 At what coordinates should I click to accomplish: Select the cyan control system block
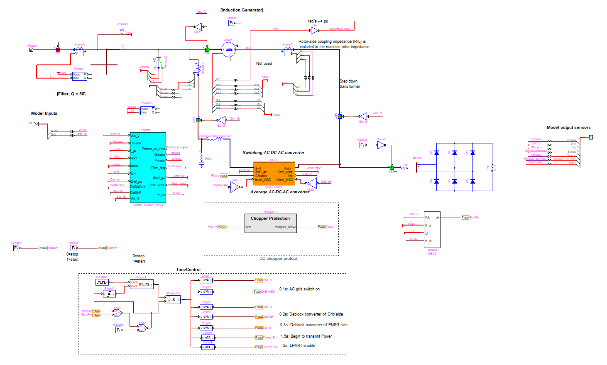coord(148,167)
